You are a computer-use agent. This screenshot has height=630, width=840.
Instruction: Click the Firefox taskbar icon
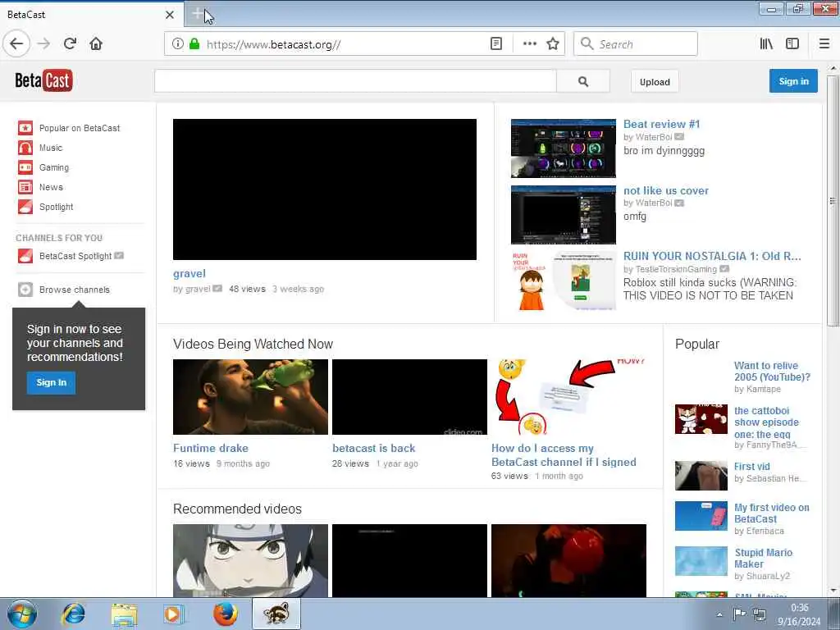pos(225,614)
